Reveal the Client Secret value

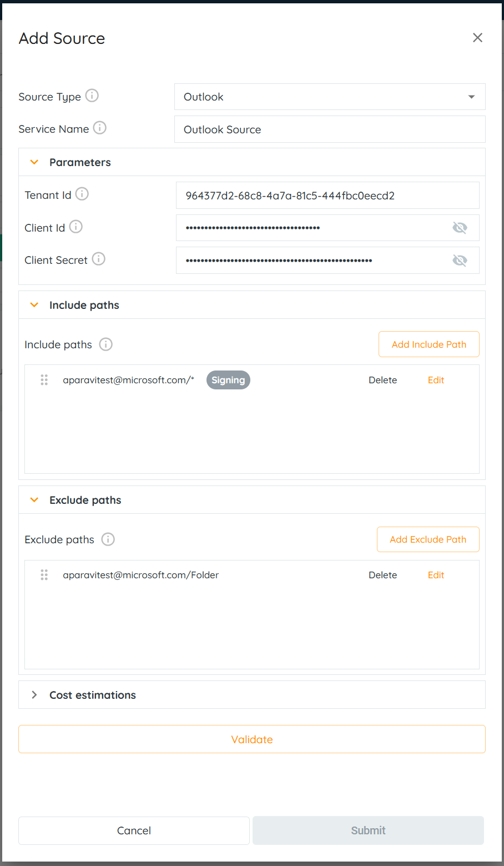click(x=460, y=261)
